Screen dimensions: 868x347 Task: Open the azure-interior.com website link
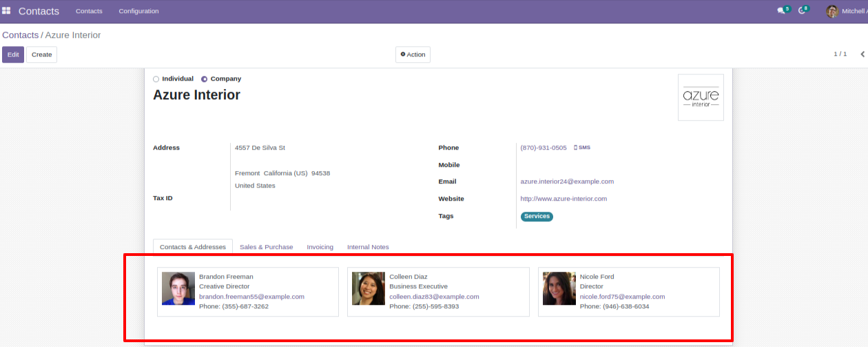(x=564, y=199)
